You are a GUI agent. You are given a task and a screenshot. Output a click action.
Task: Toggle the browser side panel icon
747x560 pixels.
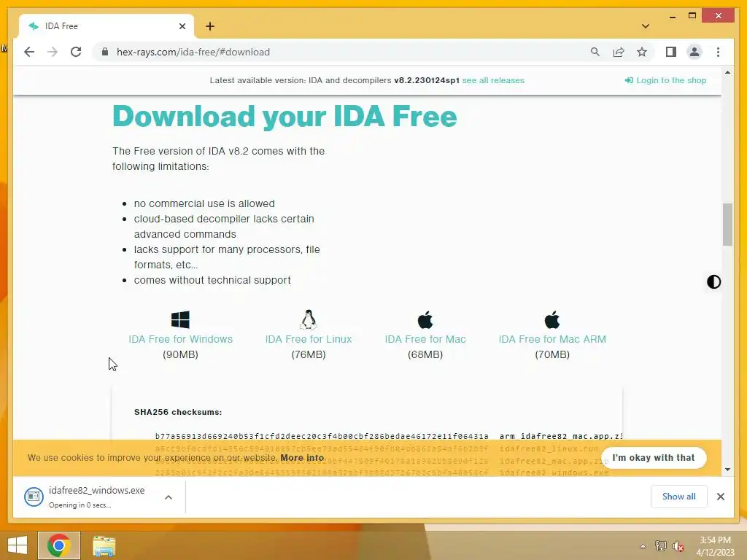pos(671,52)
